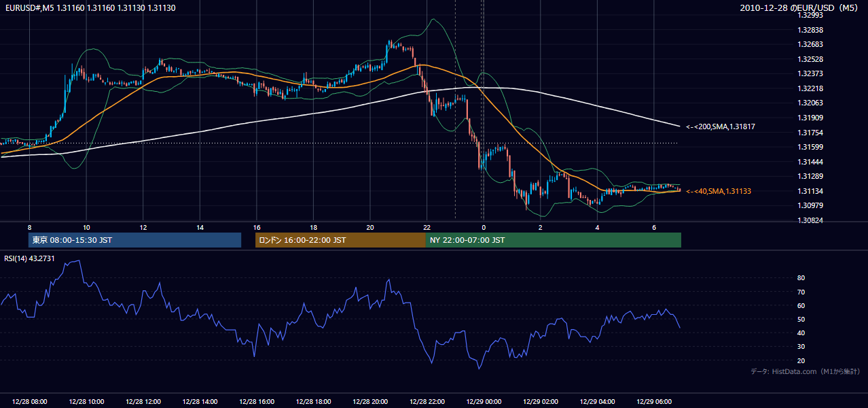Screen dimensions: 868x408
Task: Click price axis value 1.30824
Action: pyautogui.click(x=810, y=220)
